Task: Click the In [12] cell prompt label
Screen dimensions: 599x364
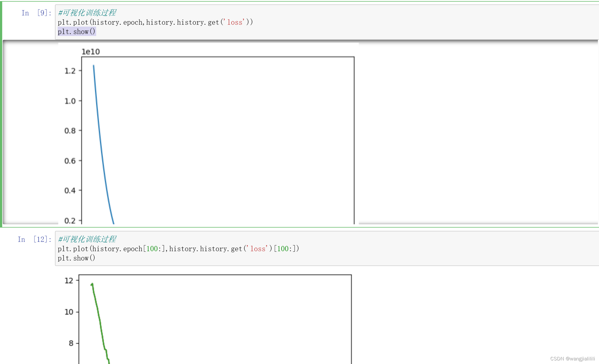Action: click(34, 239)
